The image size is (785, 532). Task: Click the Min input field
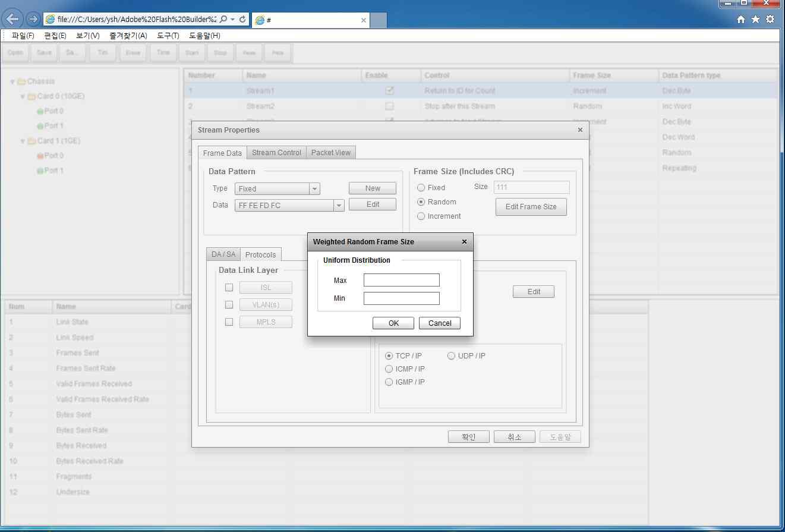pyautogui.click(x=402, y=298)
